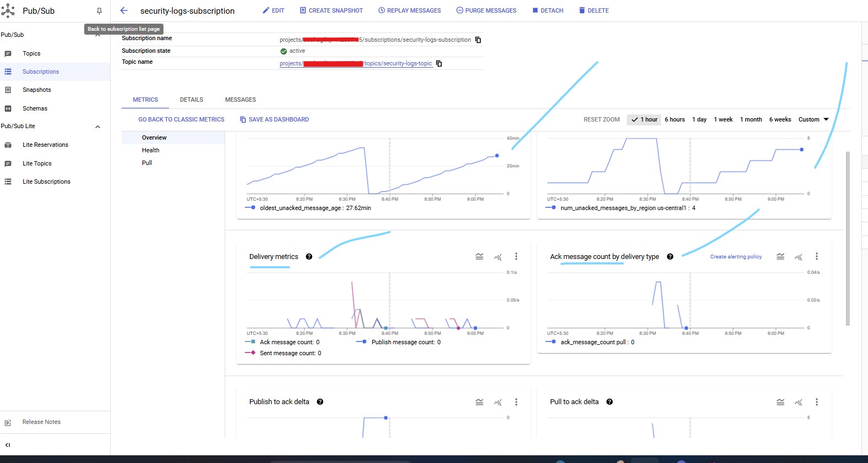Open more options for Delivery metrics
This screenshot has height=463, width=868.
click(516, 256)
